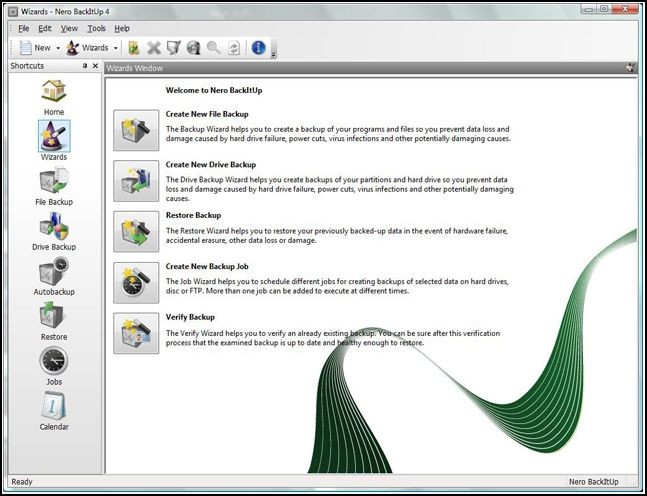Image resolution: width=647 pixels, height=496 pixels.
Task: Launch the Restore Backup wizard icon
Action: tap(136, 231)
